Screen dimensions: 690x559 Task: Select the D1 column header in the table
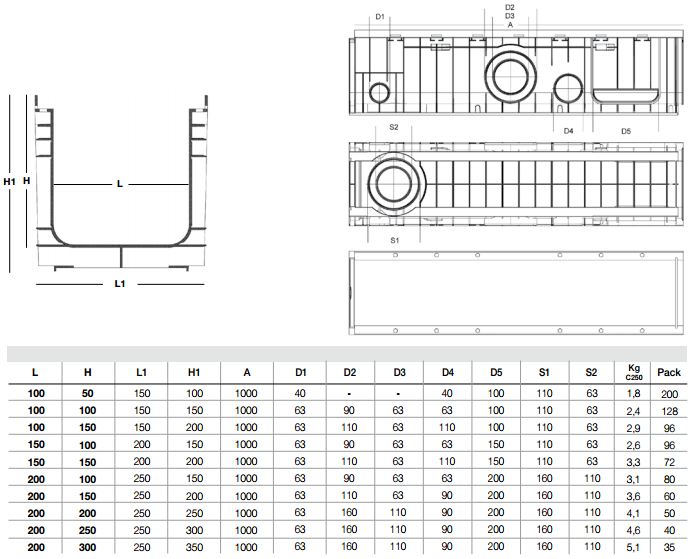click(301, 372)
